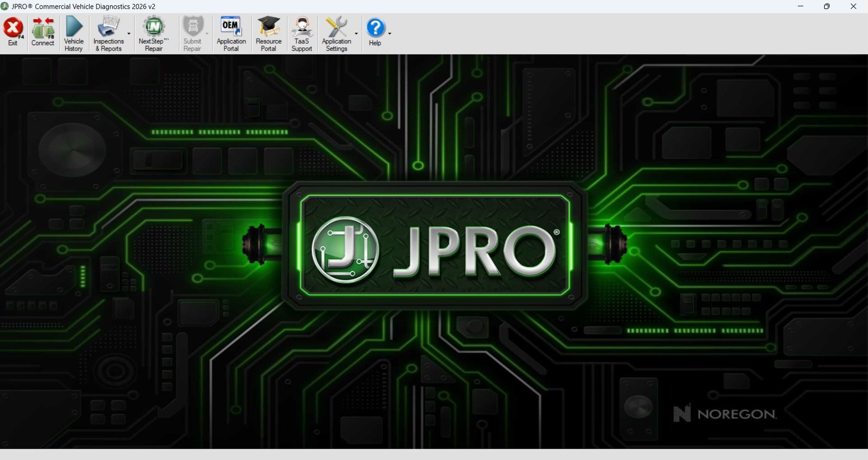The width and height of the screenshot is (868, 460).
Task: Restore down the JPRO window
Action: tap(827, 7)
